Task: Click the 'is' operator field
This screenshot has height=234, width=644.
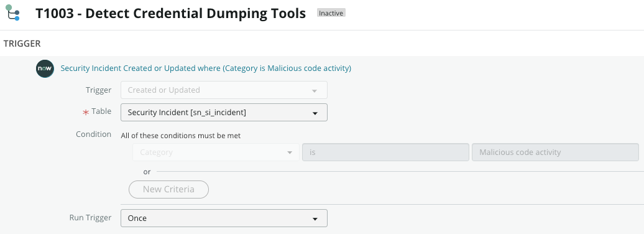Action: [x=385, y=152]
